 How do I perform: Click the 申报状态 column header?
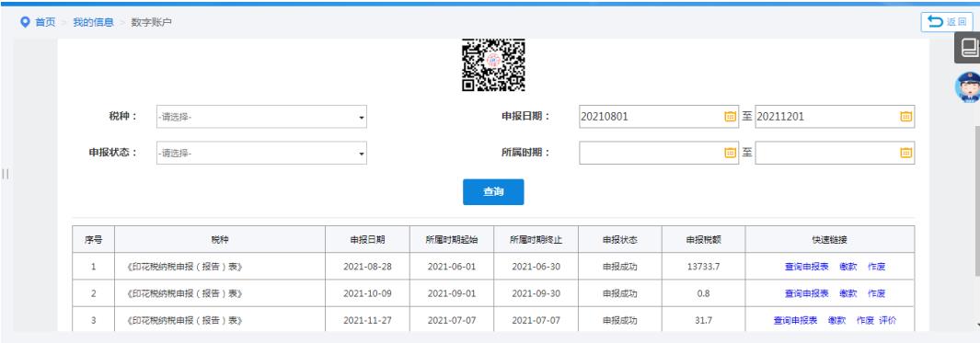coord(620,240)
